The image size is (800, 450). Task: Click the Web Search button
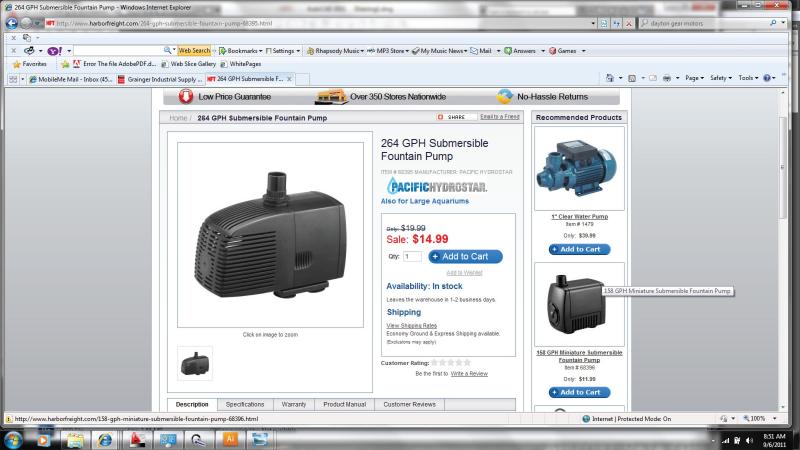(x=194, y=51)
